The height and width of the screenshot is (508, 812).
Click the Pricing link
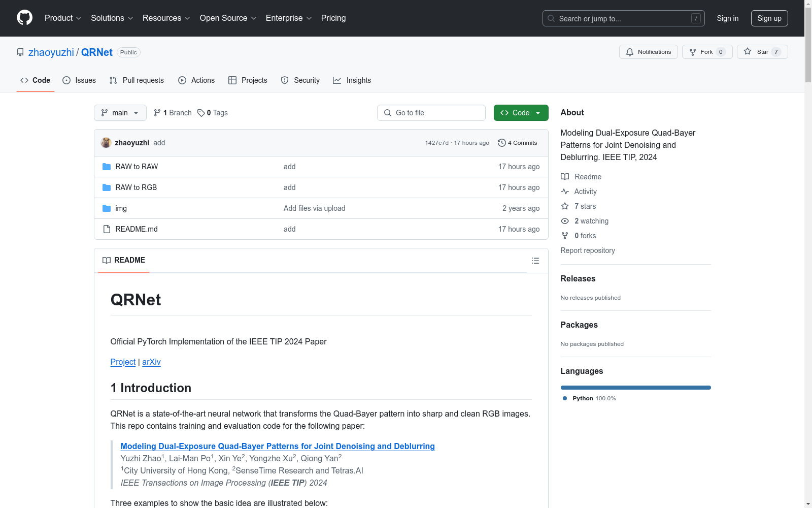[333, 18]
